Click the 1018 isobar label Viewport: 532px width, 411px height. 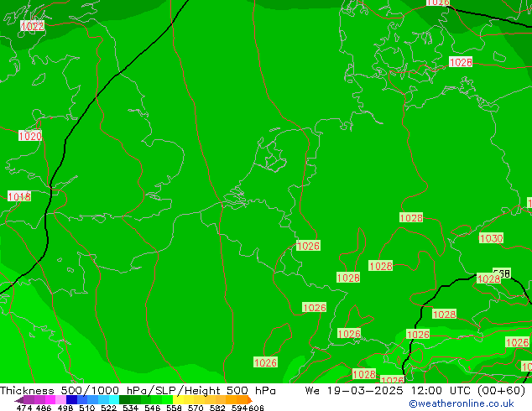pyautogui.click(x=19, y=196)
